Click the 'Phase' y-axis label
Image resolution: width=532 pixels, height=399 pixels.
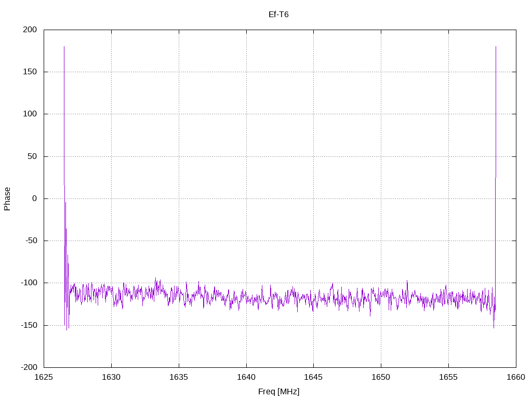click(7, 199)
